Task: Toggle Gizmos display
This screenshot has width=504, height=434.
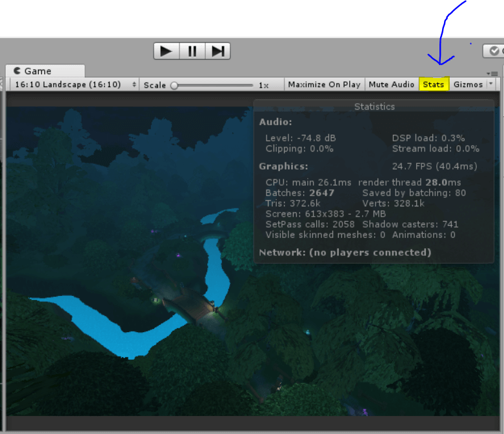Action: (x=468, y=84)
